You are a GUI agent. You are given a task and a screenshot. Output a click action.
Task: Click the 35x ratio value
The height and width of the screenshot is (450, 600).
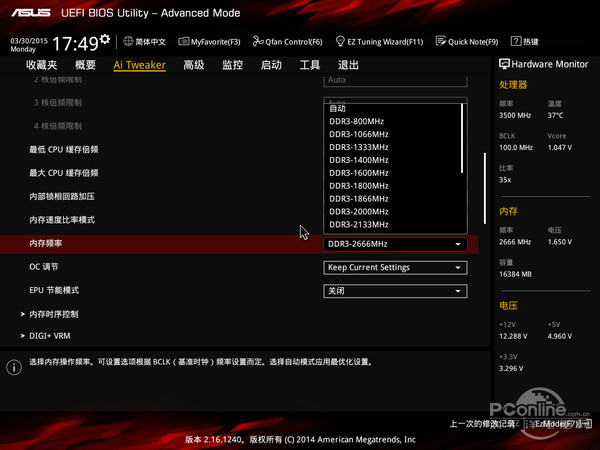[505, 179]
